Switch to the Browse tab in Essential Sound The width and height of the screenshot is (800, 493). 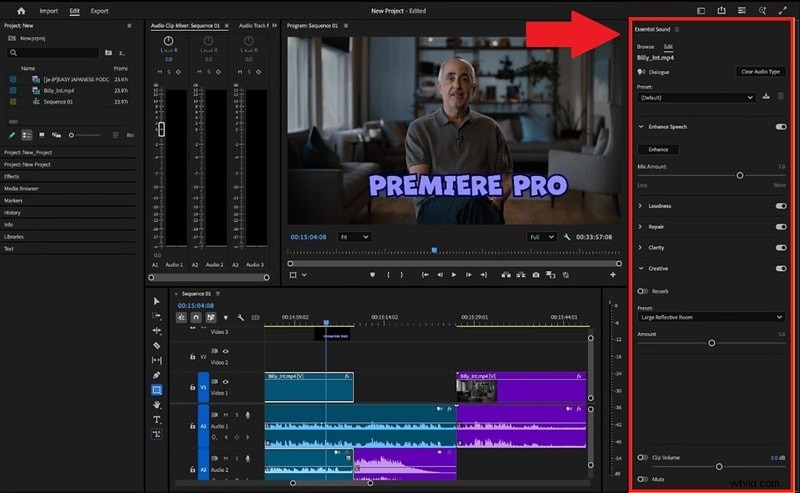click(645, 46)
